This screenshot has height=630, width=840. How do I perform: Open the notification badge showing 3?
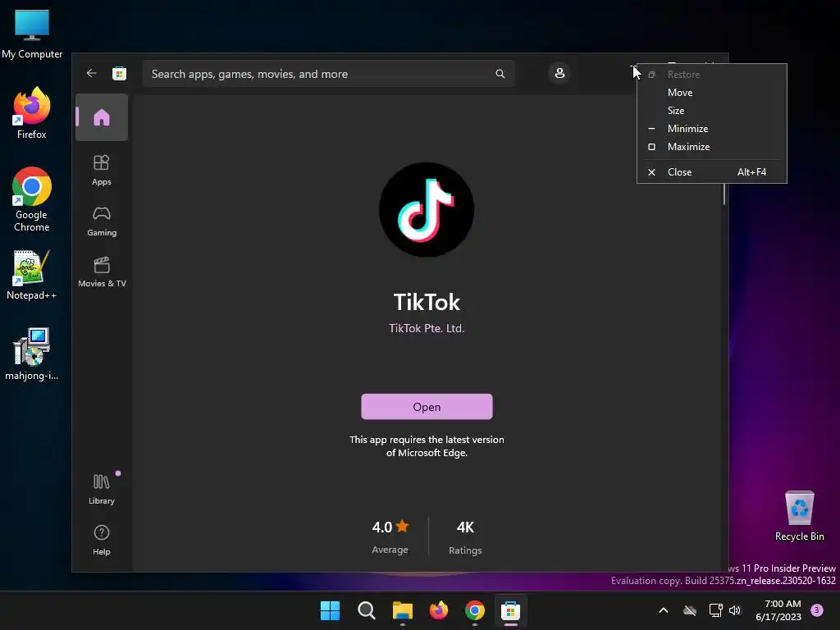coord(817,609)
